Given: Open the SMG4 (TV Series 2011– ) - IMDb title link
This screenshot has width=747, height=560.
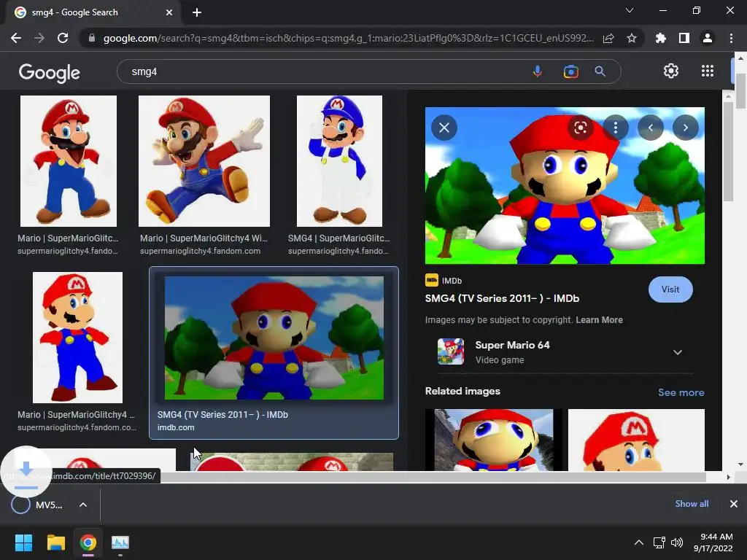Looking at the screenshot, I should pos(502,298).
